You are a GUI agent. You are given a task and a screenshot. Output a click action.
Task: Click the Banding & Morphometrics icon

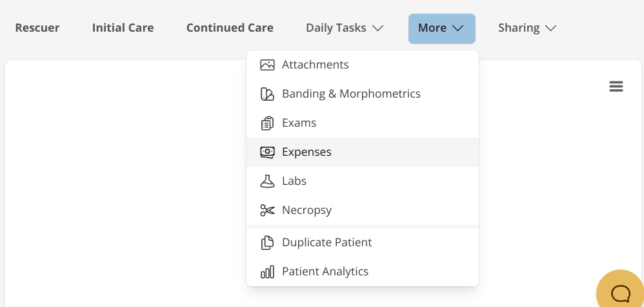pos(267,94)
